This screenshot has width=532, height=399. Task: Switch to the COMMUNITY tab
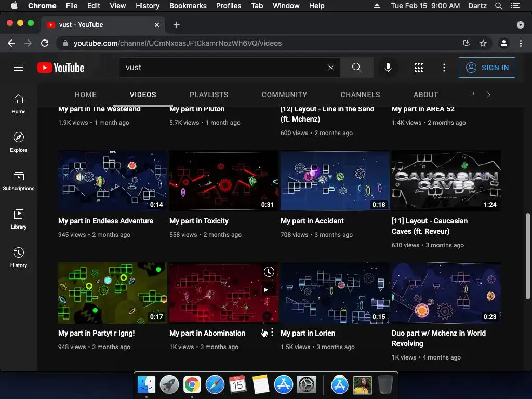point(284,95)
